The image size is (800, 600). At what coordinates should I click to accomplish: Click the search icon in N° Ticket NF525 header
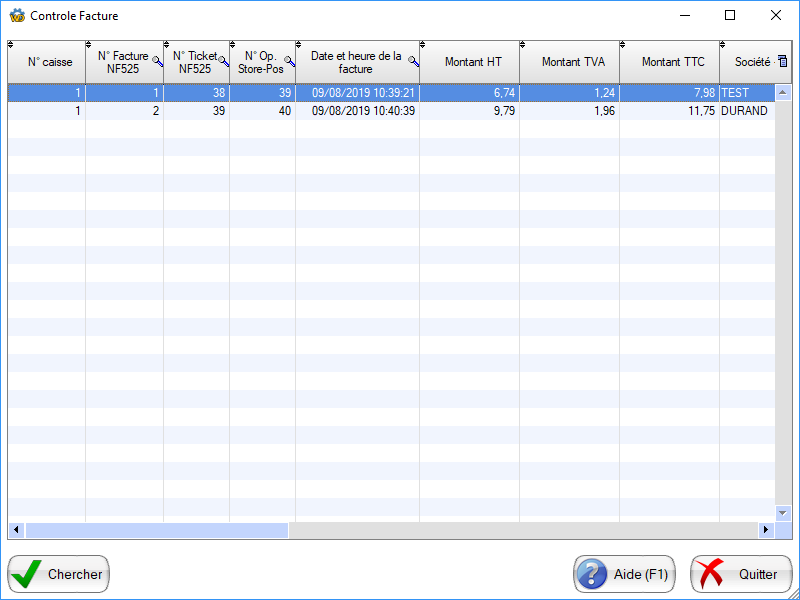tap(223, 62)
